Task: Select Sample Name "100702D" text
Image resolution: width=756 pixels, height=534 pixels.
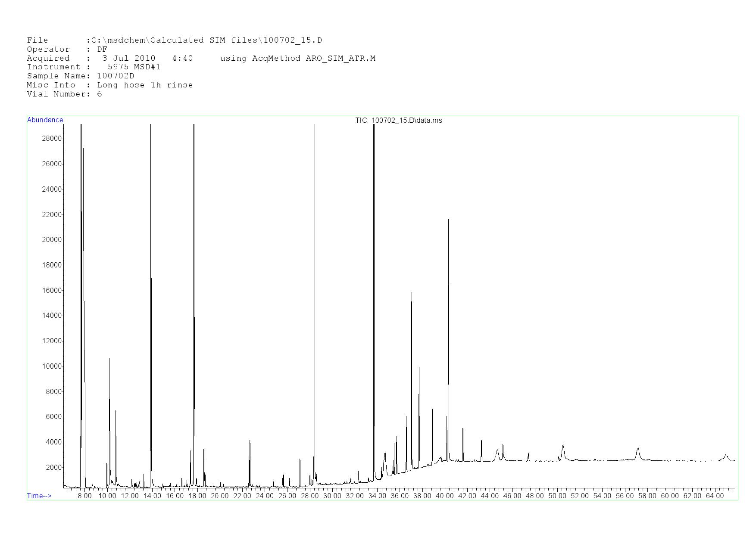Action: click(116, 76)
